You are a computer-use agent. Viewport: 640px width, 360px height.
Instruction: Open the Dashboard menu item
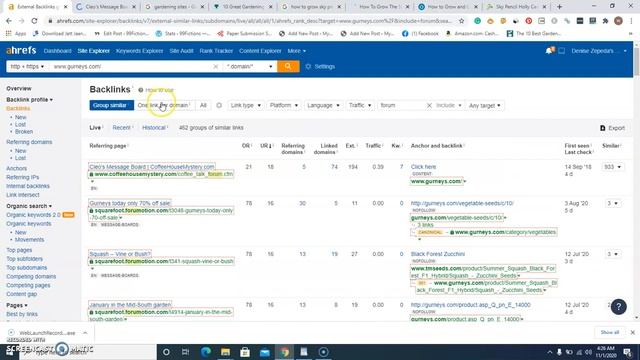[x=58, y=51]
